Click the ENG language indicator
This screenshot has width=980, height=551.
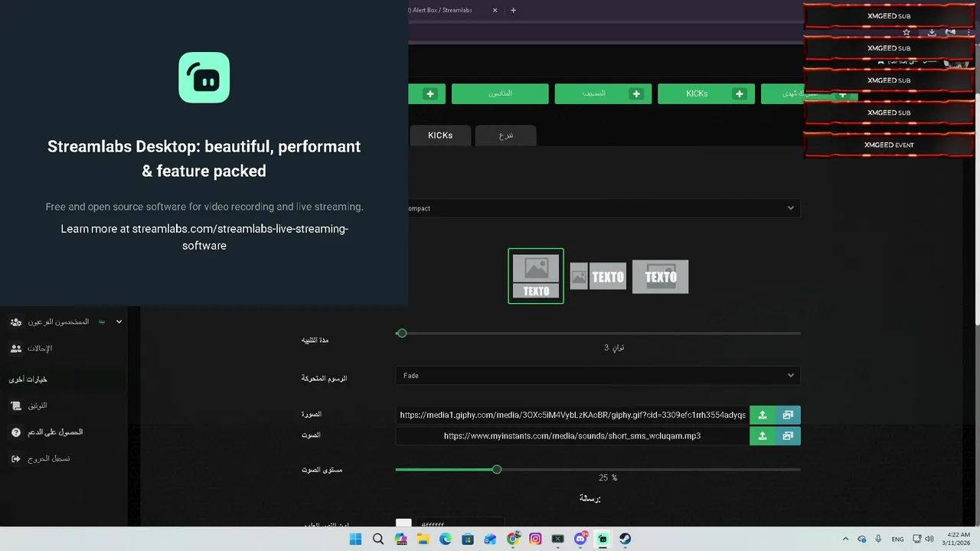897,539
